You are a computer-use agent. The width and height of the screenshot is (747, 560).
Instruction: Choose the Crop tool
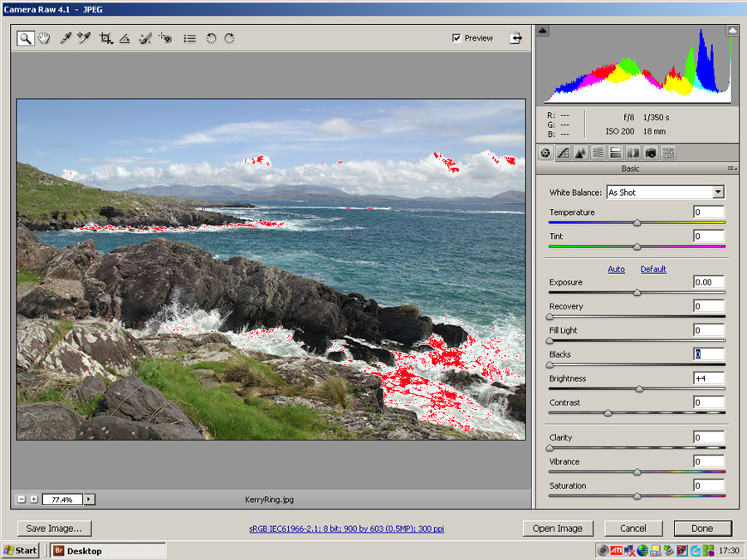pos(105,38)
